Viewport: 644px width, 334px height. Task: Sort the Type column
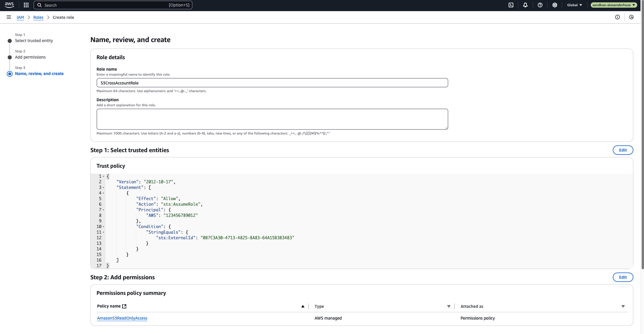tap(449, 306)
